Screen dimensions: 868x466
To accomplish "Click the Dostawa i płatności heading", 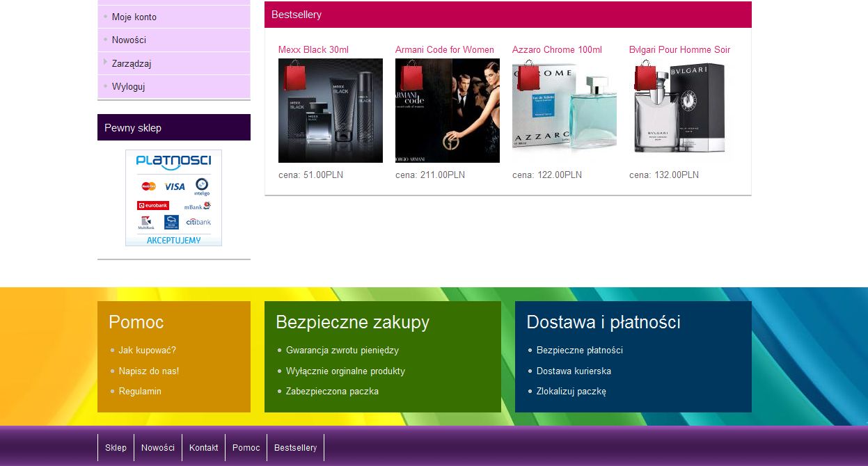I will (603, 322).
